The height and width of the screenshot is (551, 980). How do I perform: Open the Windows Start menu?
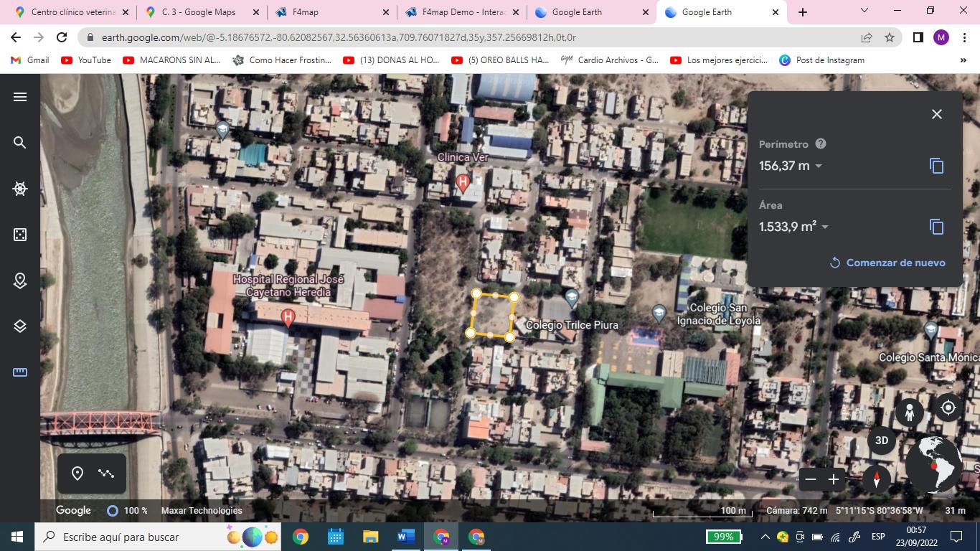17,537
